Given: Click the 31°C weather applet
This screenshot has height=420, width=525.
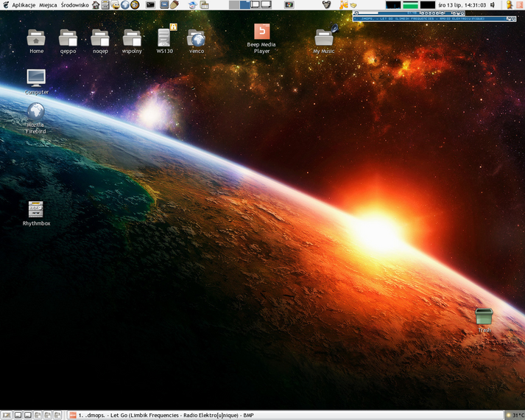Looking at the screenshot, I should click(515, 416).
